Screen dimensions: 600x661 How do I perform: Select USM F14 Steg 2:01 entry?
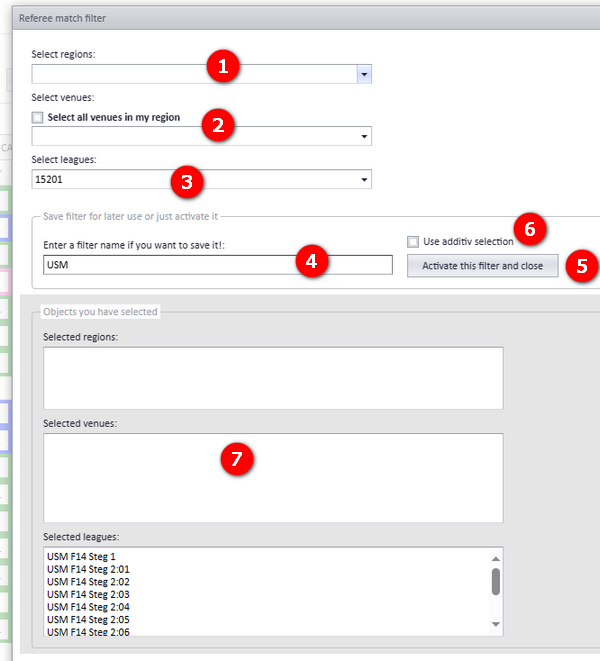pyautogui.click(x=88, y=569)
